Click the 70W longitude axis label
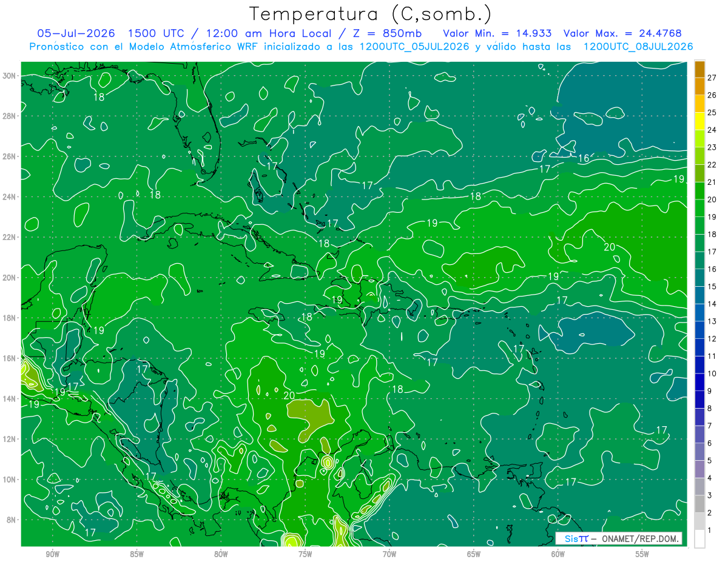The image size is (728, 562). coord(389,554)
